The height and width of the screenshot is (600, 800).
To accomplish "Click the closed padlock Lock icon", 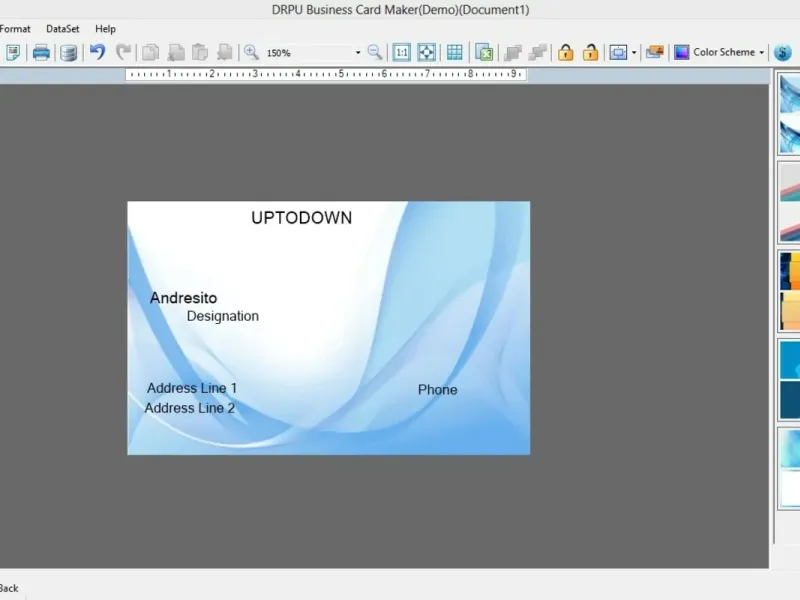I will coord(565,52).
